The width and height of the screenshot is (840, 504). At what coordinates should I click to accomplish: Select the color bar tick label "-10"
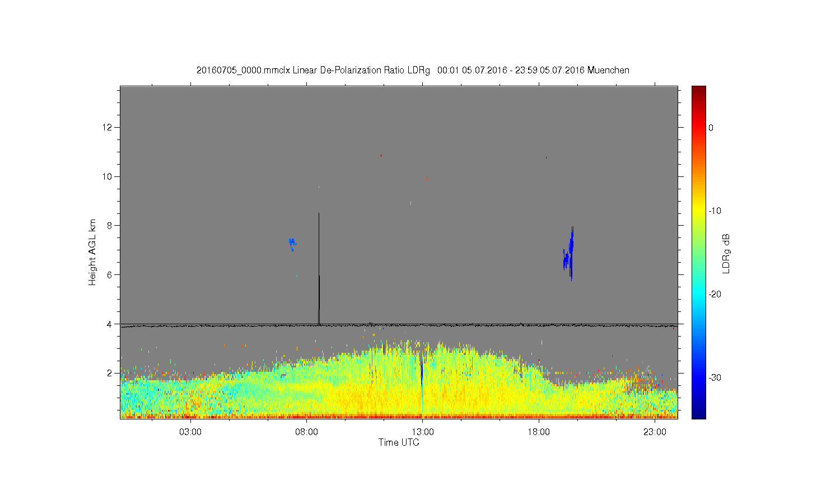point(715,211)
